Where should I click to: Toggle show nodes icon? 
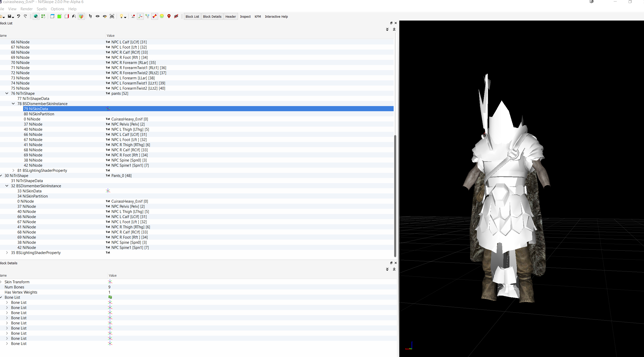coord(147,16)
